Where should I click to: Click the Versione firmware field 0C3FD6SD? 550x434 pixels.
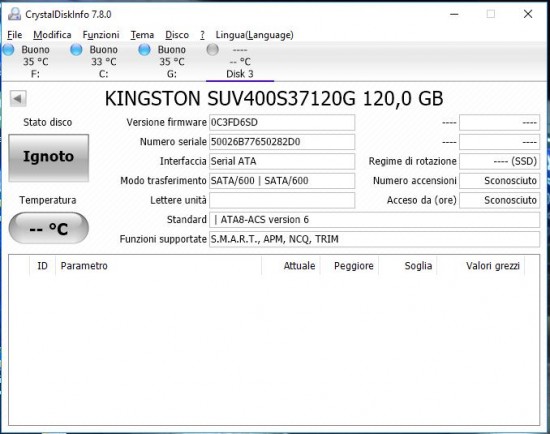click(282, 122)
